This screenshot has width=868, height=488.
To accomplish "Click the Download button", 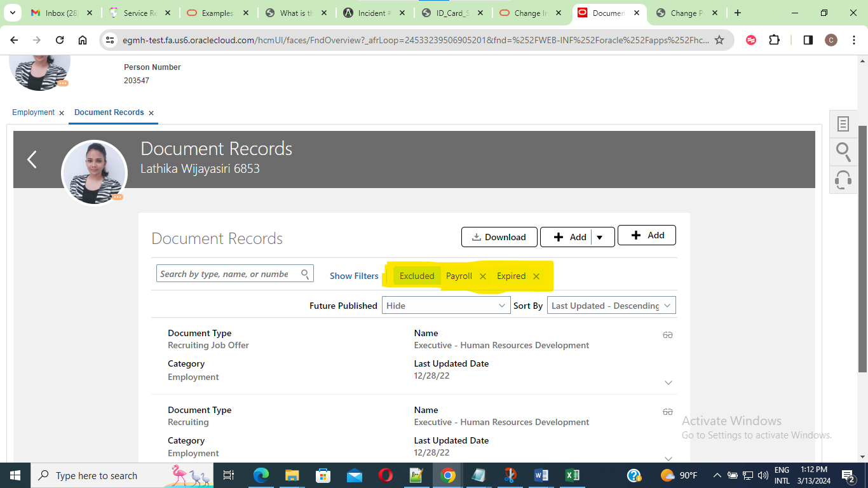I will pos(499,237).
